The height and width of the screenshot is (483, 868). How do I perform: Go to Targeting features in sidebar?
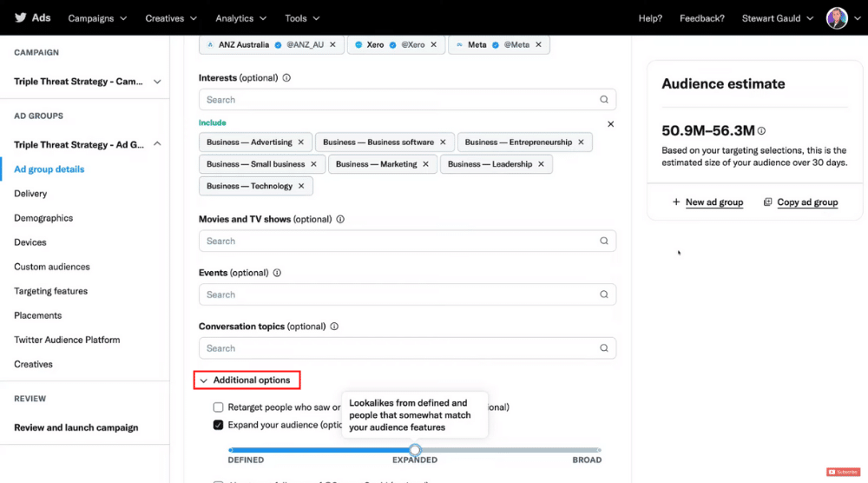tap(51, 291)
